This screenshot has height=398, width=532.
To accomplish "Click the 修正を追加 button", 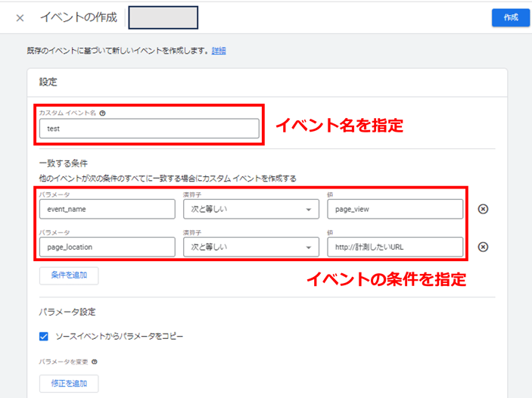I will click(69, 384).
